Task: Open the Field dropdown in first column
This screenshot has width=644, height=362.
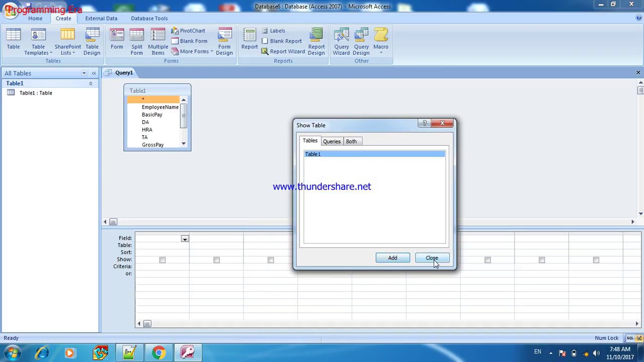Action: pyautogui.click(x=185, y=239)
